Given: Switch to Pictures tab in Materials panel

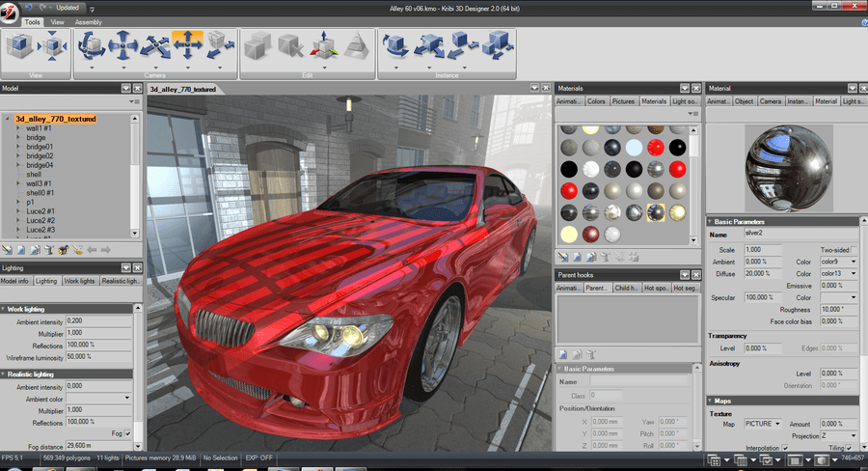Looking at the screenshot, I should point(623,101).
